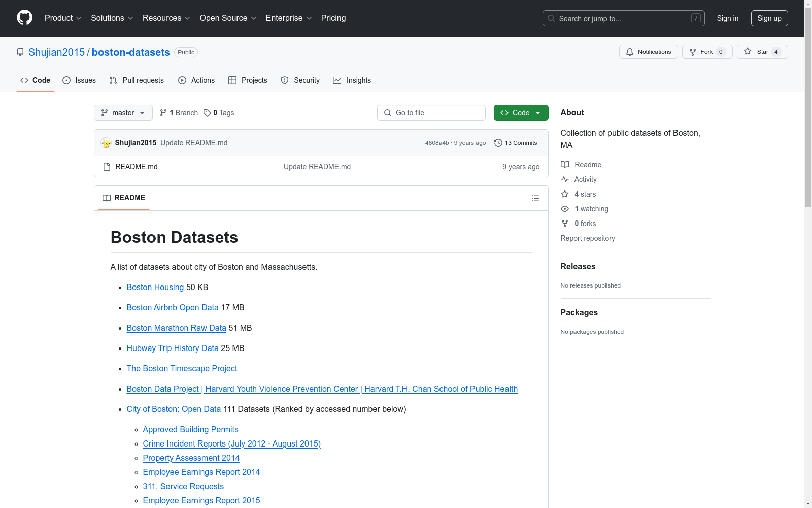Screen dimensions: 812x508
Task: Focus the Search or jump to field
Action: click(x=623, y=18)
